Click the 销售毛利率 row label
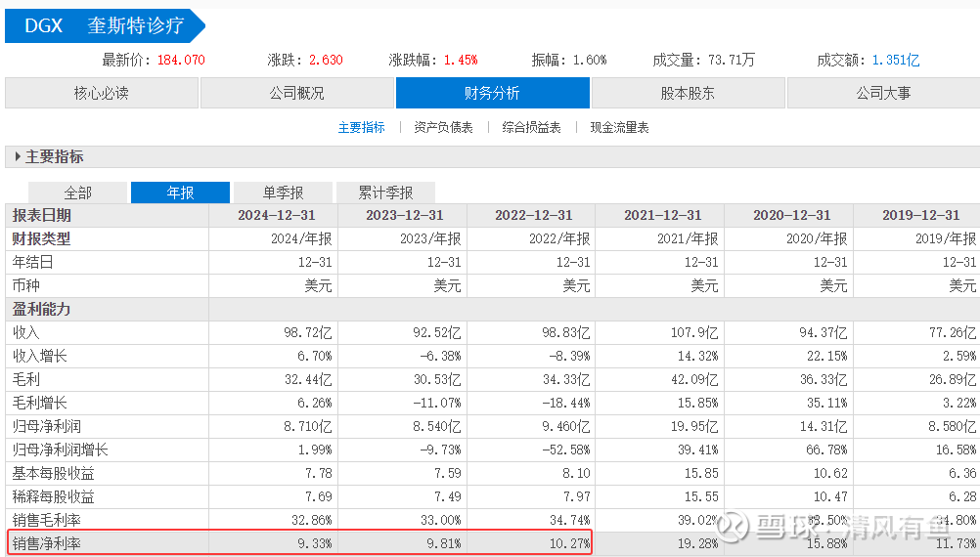 click(x=47, y=520)
